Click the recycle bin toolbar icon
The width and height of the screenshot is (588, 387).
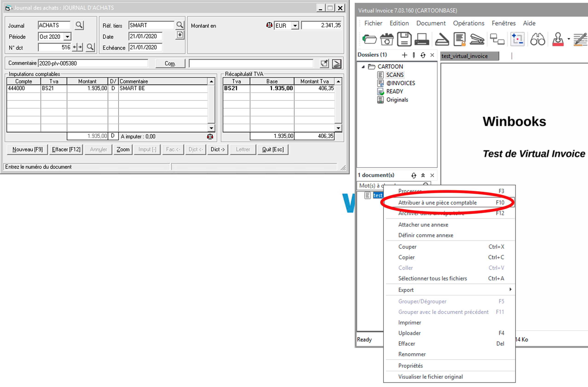387,39
